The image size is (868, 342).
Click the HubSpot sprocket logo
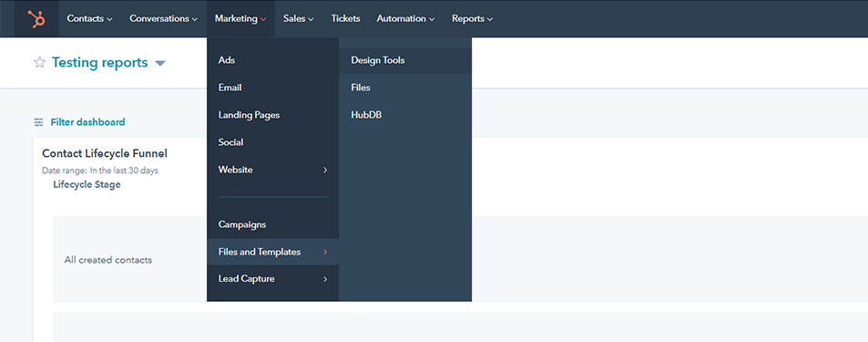[x=37, y=18]
